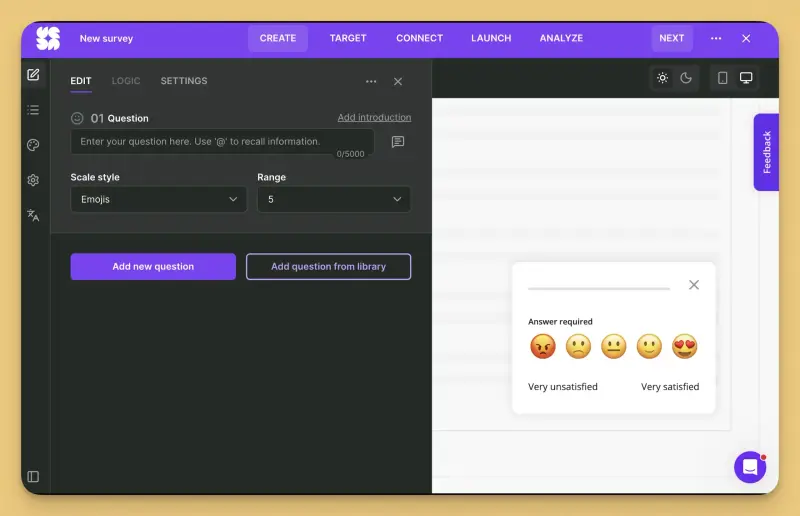Switch preview to mobile device view
The width and height of the screenshot is (800, 516).
(x=722, y=78)
